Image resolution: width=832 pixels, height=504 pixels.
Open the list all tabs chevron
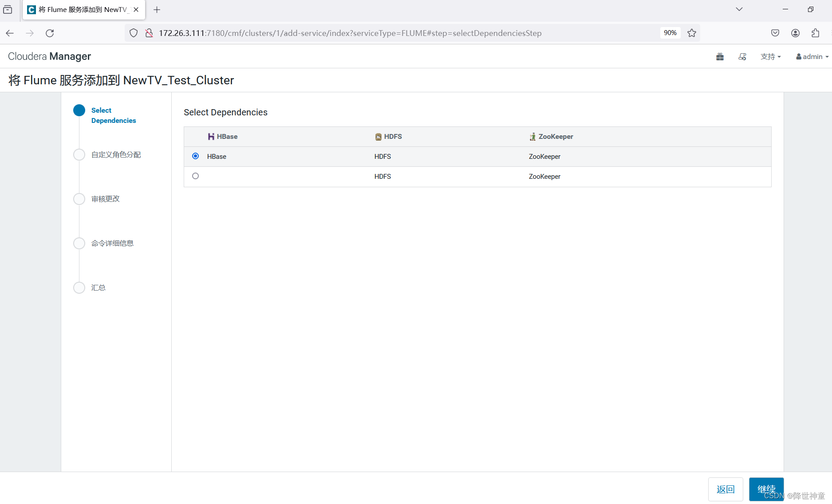739,9
